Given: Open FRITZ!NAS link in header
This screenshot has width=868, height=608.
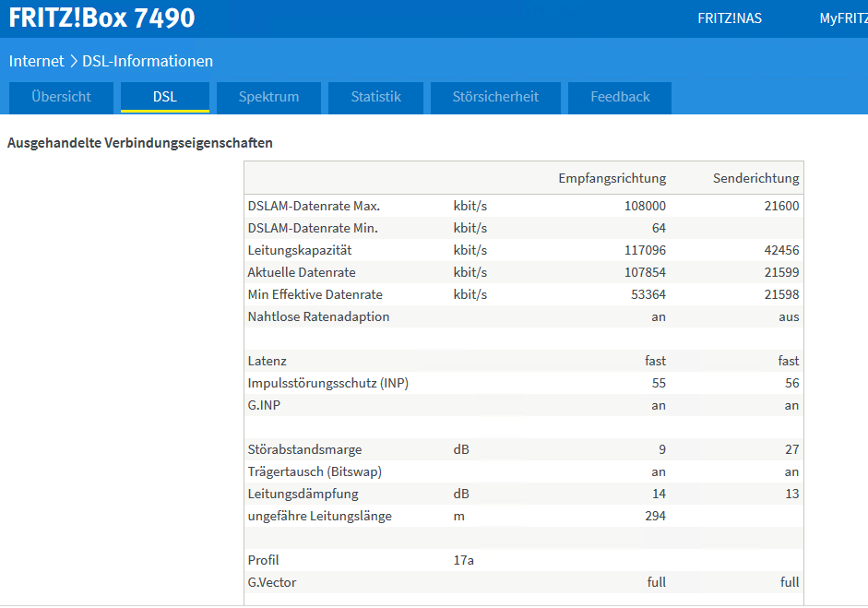Looking at the screenshot, I should tap(730, 18).
